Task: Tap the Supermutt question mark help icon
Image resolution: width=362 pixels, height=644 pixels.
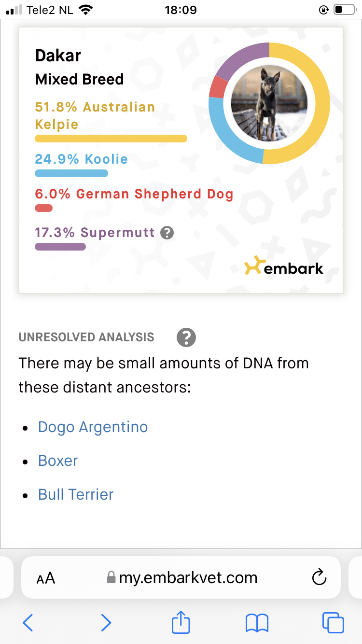Action: click(167, 233)
